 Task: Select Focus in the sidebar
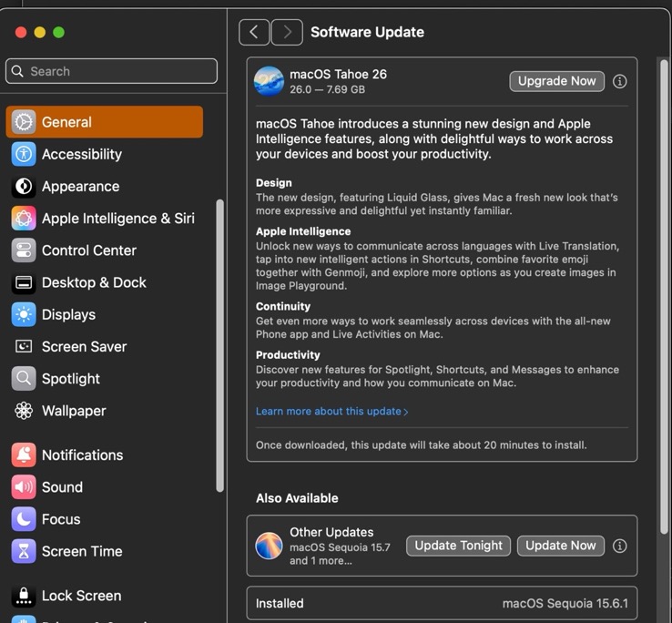tap(104, 519)
